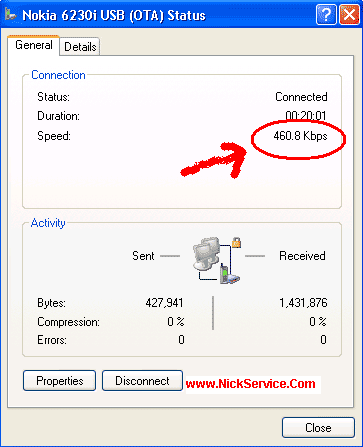Select the General tab
This screenshot has width=363, height=447.
pos(34,45)
